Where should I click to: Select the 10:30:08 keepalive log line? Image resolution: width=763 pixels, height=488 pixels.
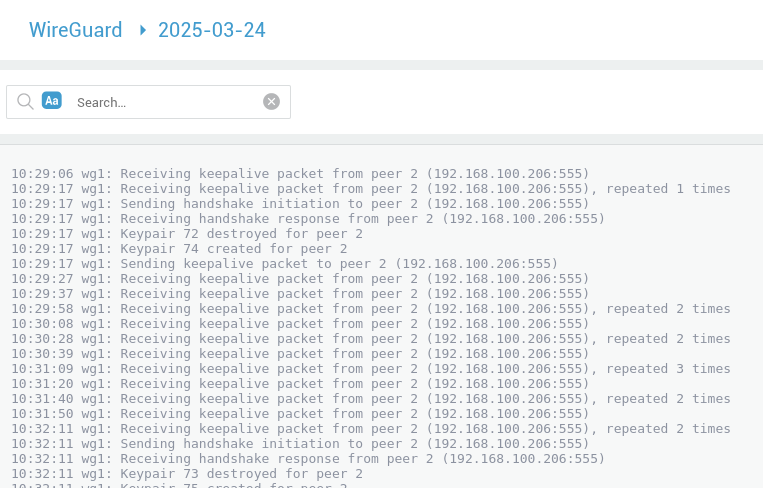pyautogui.click(x=300, y=324)
